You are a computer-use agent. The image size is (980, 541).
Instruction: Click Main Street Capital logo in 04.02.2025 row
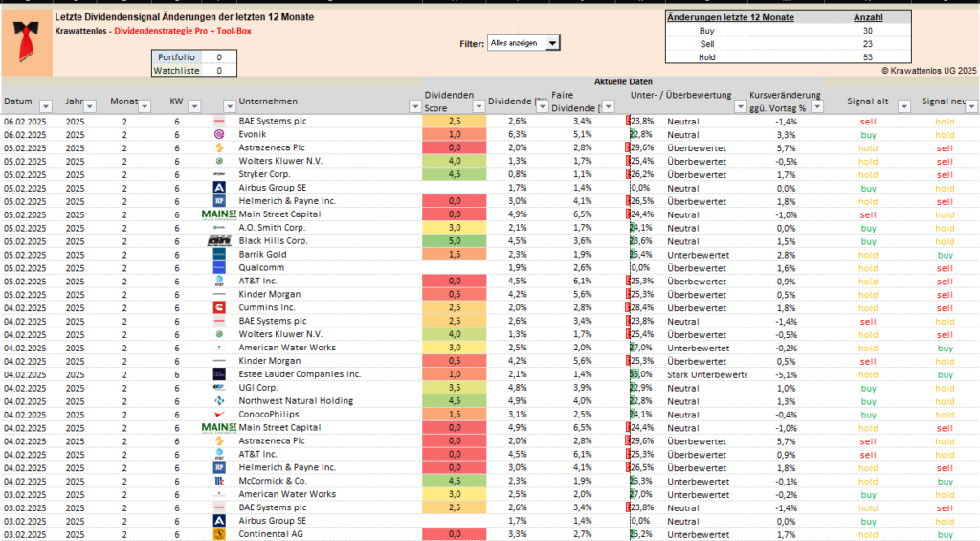(219, 428)
